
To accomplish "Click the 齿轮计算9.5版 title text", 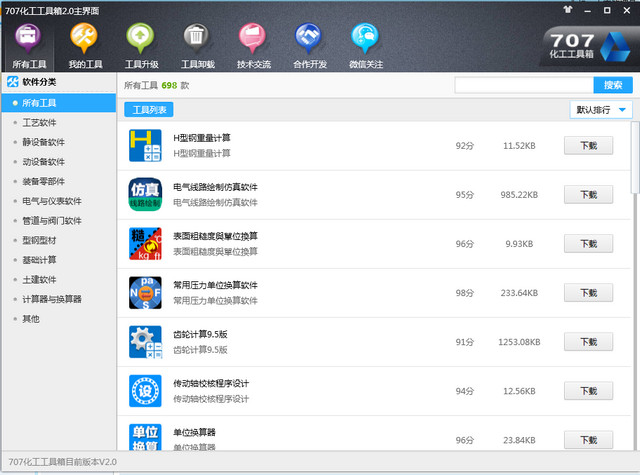I will click(200, 334).
